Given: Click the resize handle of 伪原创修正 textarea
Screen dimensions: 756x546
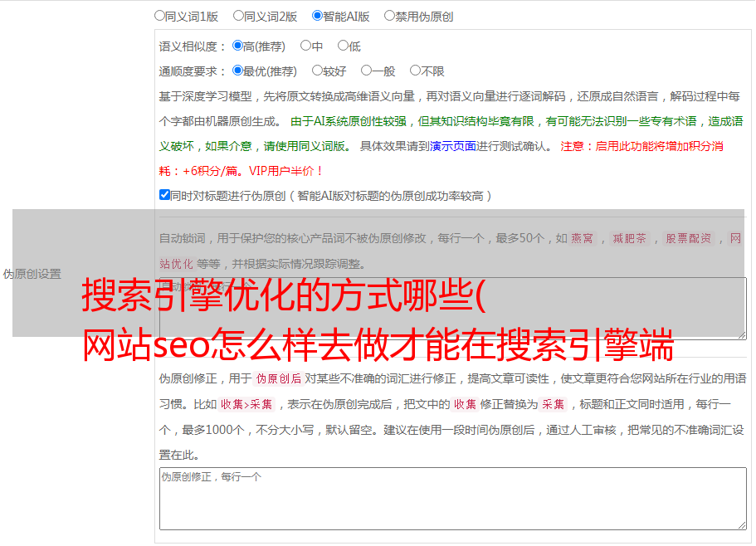Looking at the screenshot, I should pyautogui.click(x=742, y=525).
